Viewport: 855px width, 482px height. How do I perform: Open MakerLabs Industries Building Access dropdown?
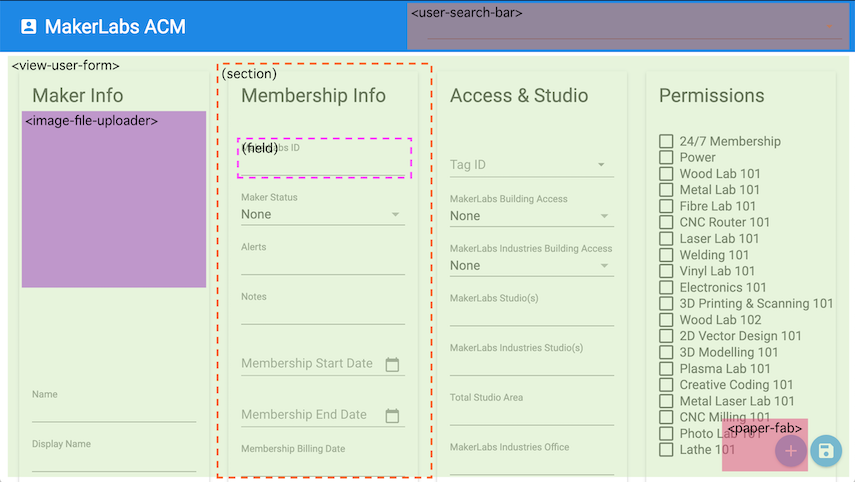coord(532,266)
